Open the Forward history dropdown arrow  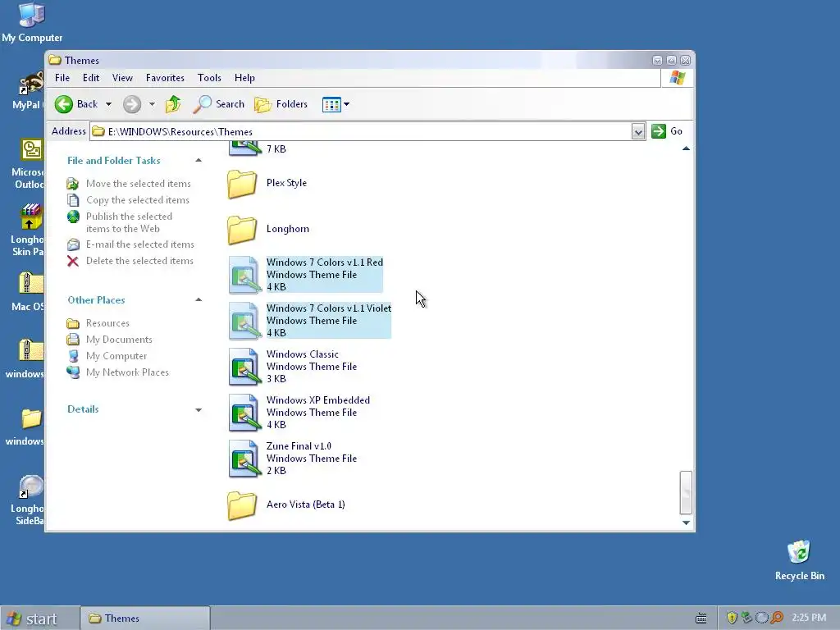(152, 104)
